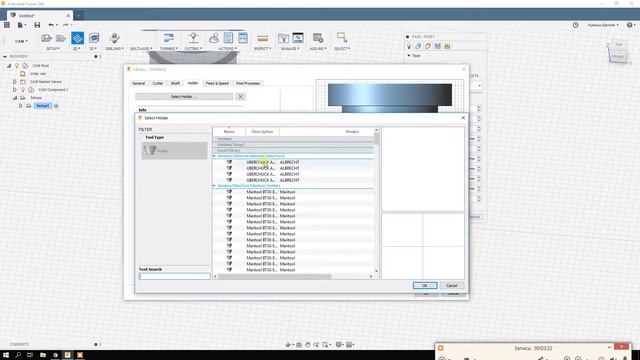Open the DRILLING toolbar dropdown

coord(114,49)
